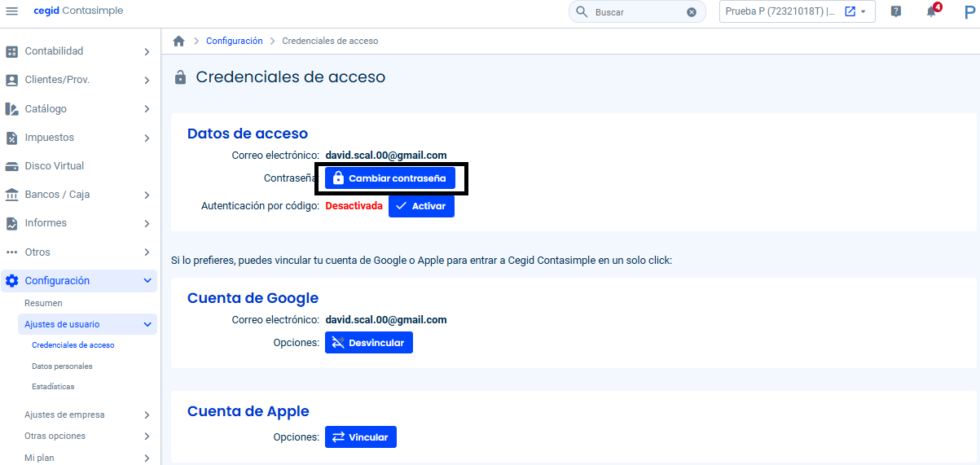Click the Contabilidad calculator icon
Image resolution: width=980 pixels, height=465 pixels.
pos(11,51)
